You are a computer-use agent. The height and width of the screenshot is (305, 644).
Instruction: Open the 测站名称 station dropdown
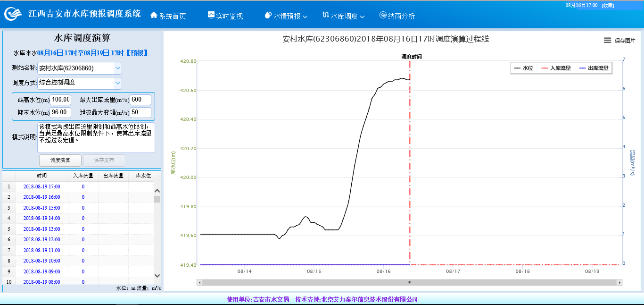tap(118, 68)
